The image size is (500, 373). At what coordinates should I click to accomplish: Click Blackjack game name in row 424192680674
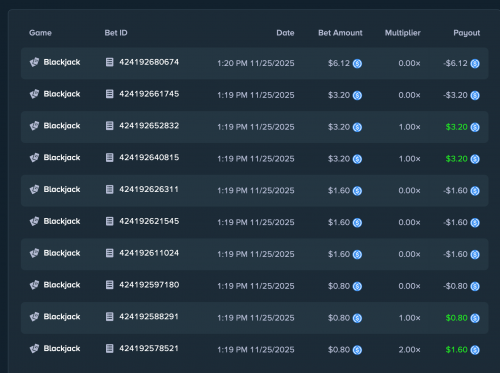(x=62, y=62)
